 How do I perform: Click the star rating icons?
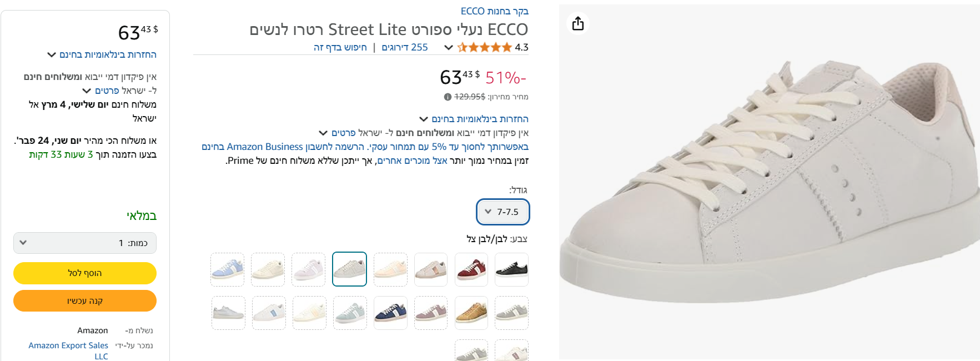pyautogui.click(x=484, y=48)
